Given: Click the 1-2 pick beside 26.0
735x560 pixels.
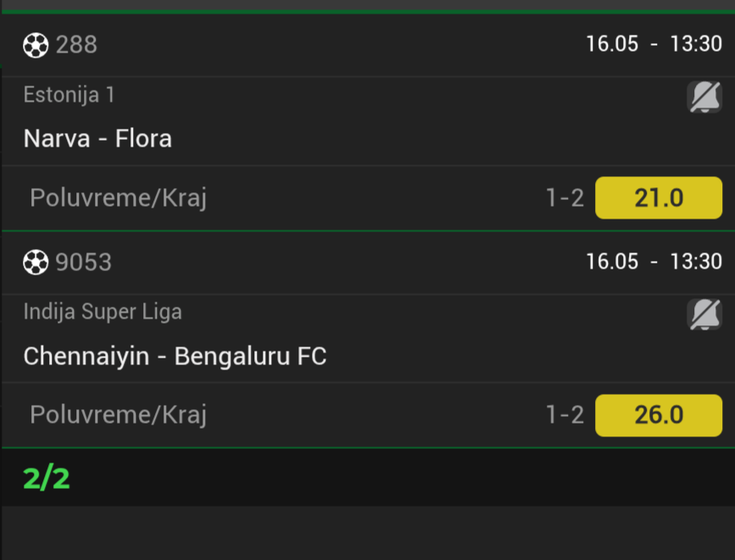Looking at the screenshot, I should (x=565, y=415).
